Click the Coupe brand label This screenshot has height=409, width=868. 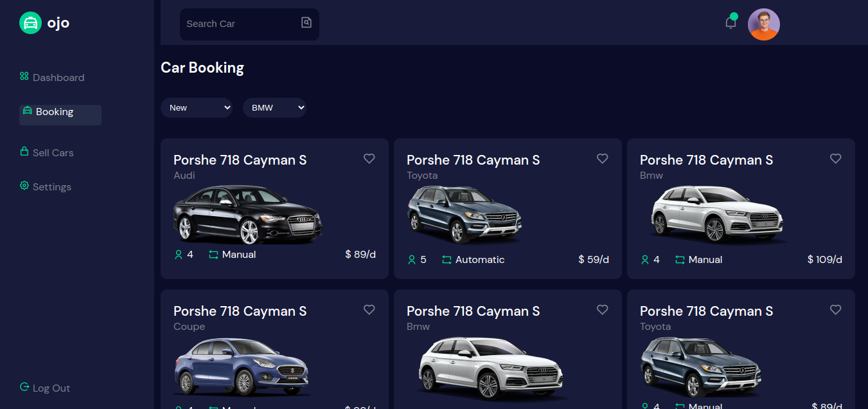[x=190, y=327]
